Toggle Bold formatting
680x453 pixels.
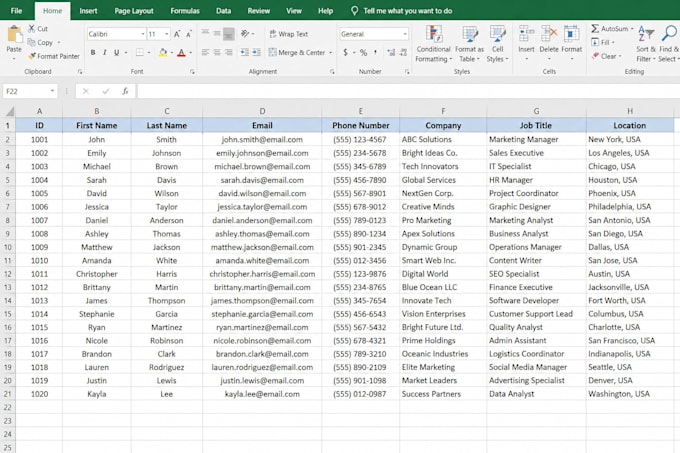pyautogui.click(x=93, y=52)
